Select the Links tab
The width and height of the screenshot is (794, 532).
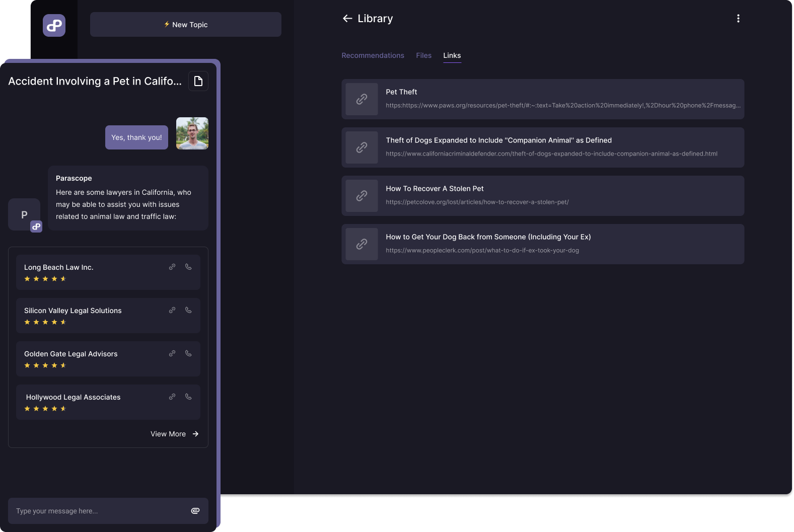[x=452, y=55]
